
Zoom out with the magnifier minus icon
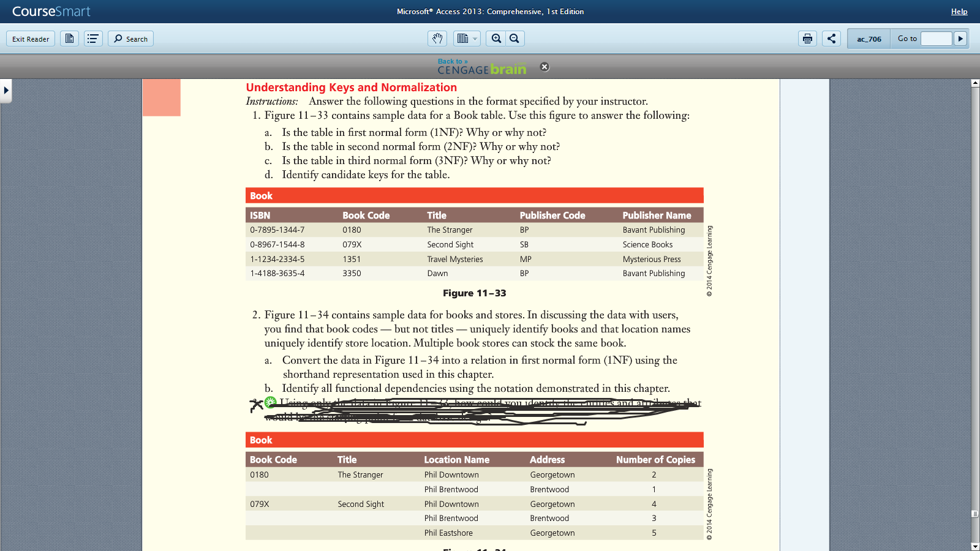click(514, 39)
